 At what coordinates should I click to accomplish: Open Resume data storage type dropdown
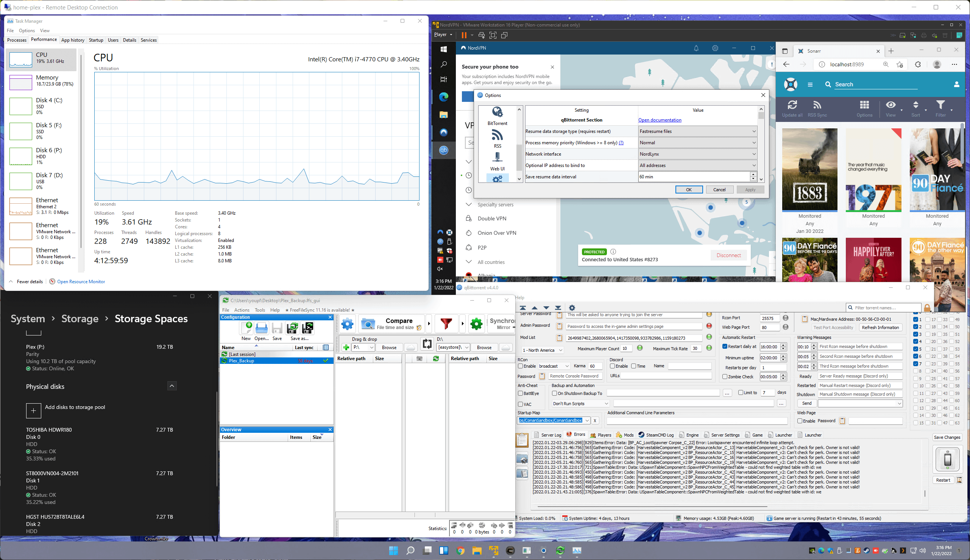coord(697,131)
